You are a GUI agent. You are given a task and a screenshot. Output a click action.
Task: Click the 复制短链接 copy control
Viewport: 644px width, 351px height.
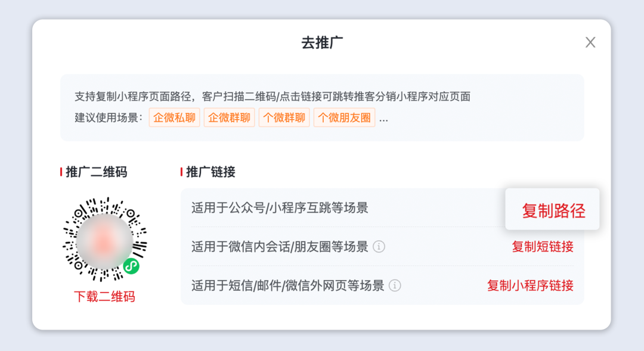pyautogui.click(x=541, y=247)
